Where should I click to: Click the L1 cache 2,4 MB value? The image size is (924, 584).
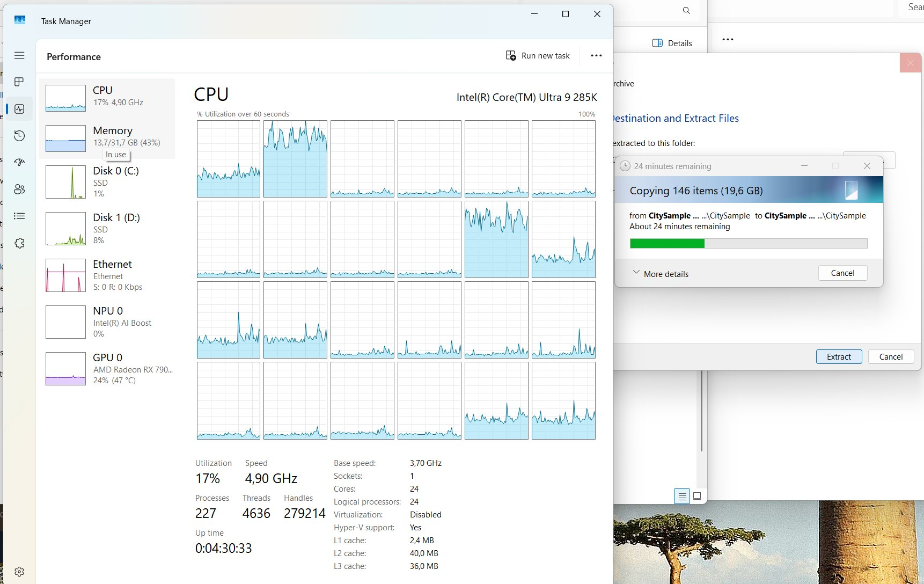tap(422, 540)
